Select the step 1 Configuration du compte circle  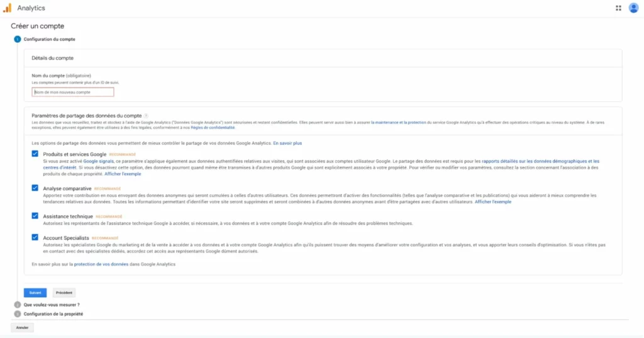[x=17, y=39]
